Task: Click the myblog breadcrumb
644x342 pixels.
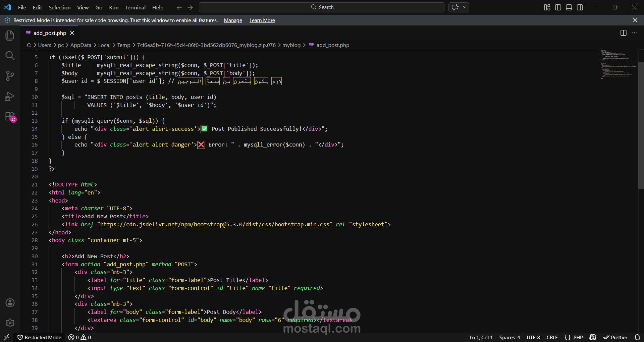Action: [x=291, y=45]
